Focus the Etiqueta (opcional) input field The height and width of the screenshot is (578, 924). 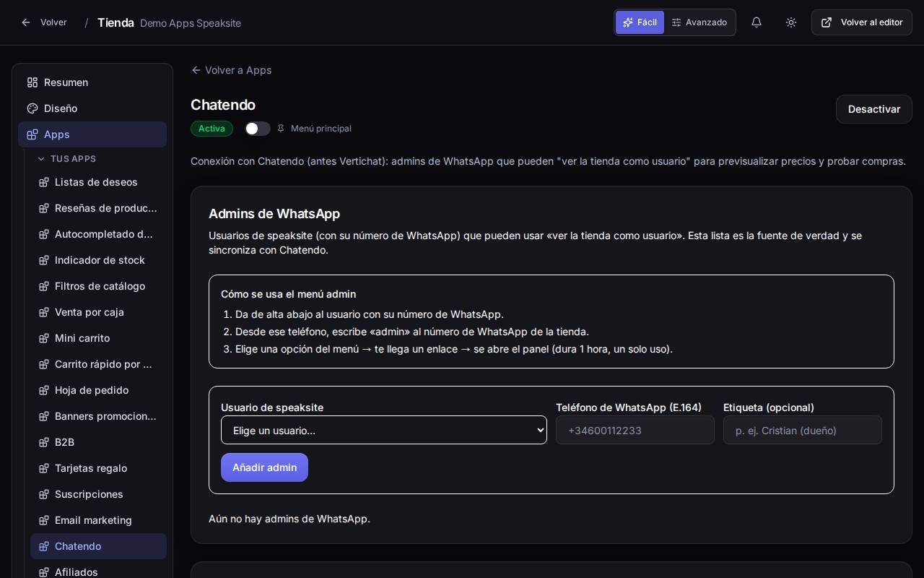[x=803, y=430]
